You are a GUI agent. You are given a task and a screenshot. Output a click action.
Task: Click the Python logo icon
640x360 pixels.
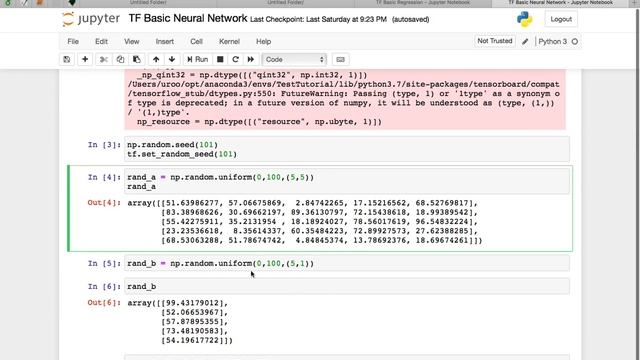pos(524,19)
